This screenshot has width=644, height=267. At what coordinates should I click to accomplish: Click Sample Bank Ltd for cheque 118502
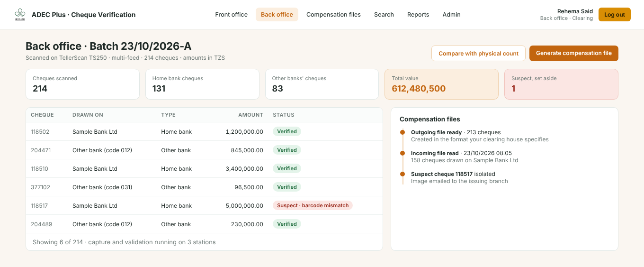coord(95,132)
